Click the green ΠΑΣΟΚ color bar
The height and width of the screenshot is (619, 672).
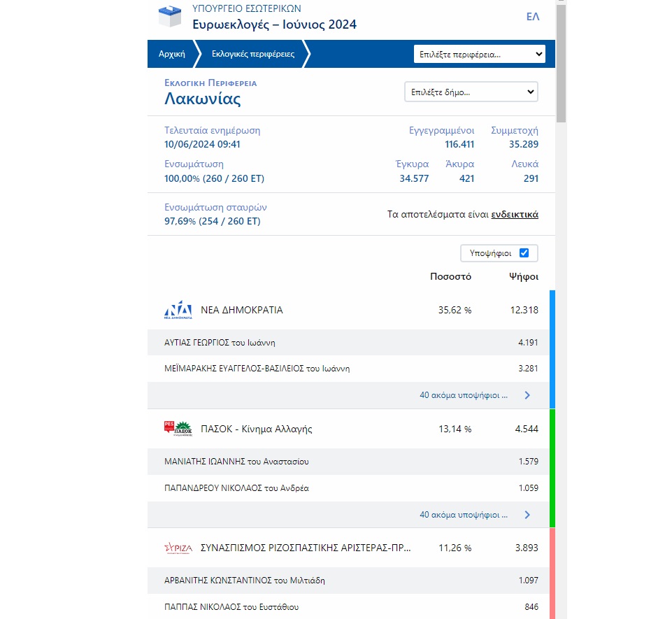[552, 468]
